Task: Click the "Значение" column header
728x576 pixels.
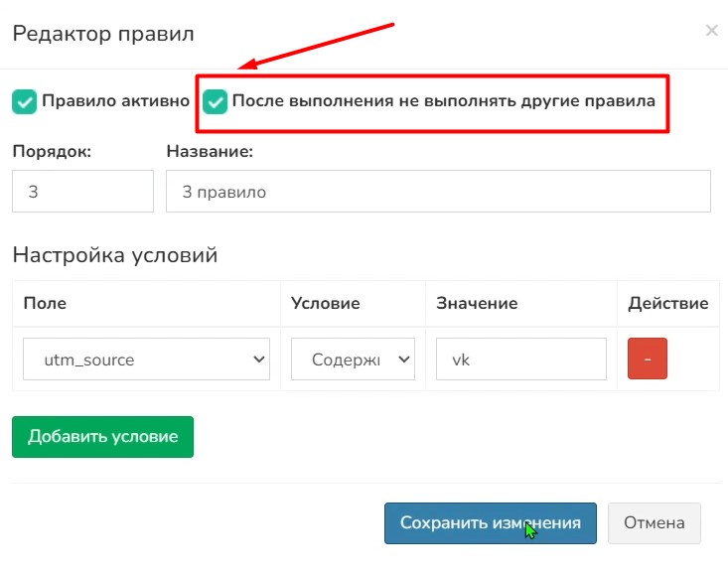Action: coord(477,304)
